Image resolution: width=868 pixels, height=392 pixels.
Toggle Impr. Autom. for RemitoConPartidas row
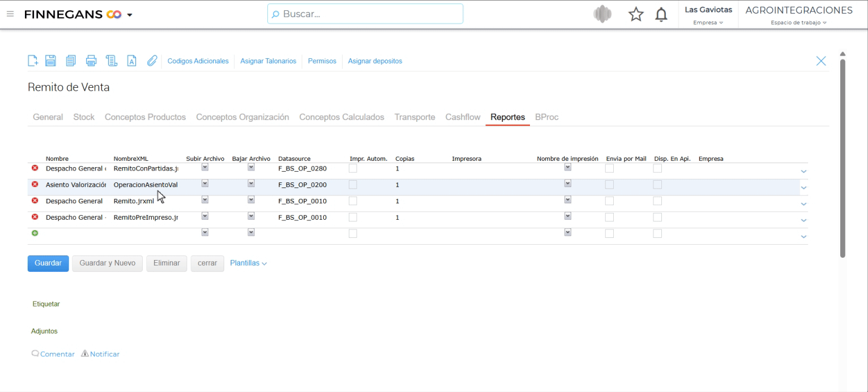click(353, 168)
